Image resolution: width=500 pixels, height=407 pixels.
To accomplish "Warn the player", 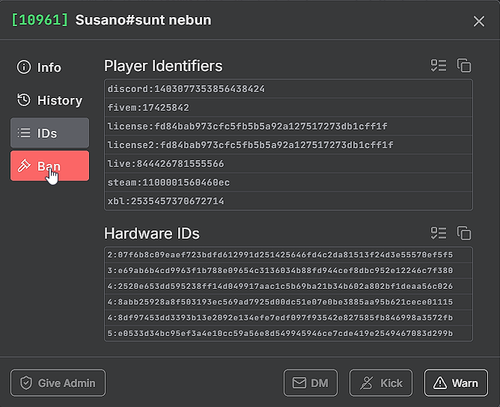I will [x=456, y=383].
